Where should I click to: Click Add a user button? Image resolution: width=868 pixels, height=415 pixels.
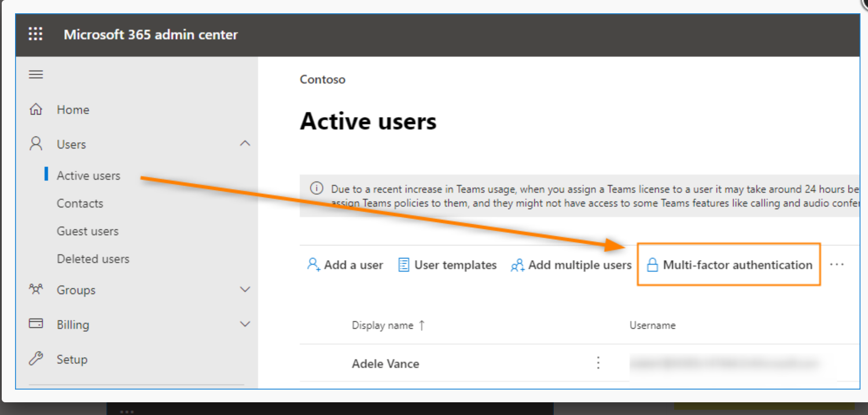pyautogui.click(x=345, y=265)
